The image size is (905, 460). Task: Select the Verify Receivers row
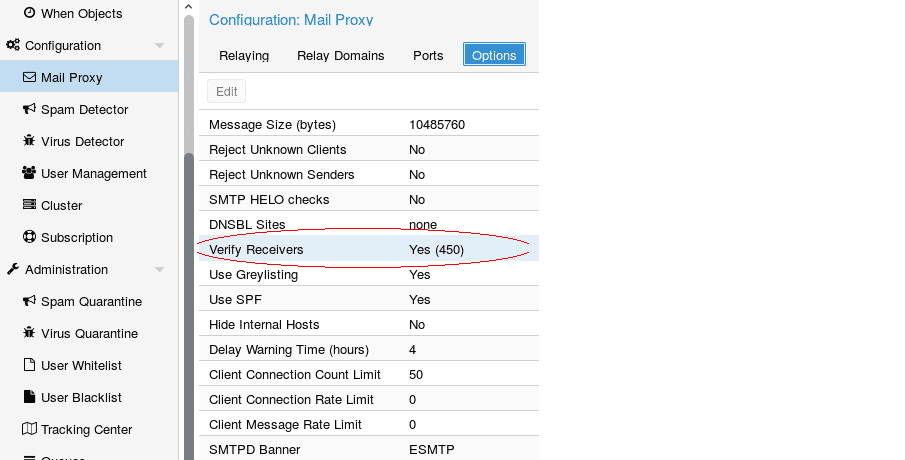(368, 249)
